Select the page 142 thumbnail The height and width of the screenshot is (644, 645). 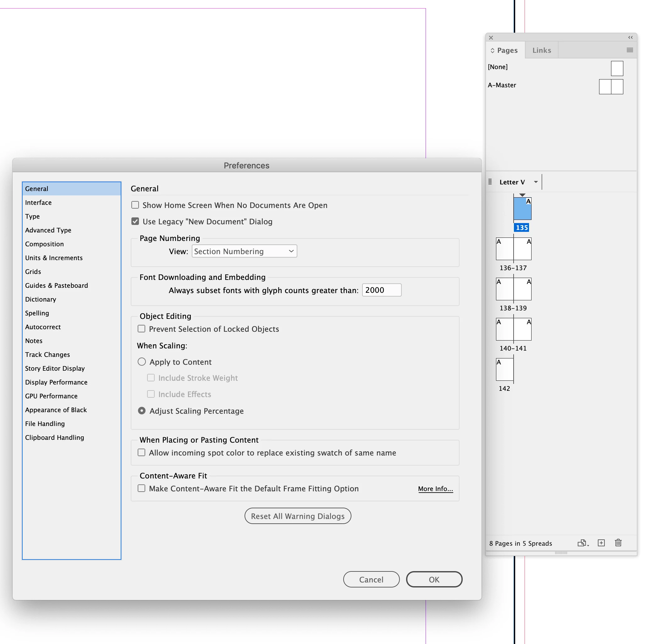click(504, 369)
